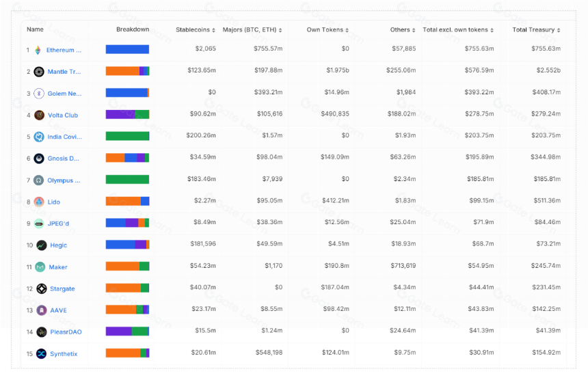Open the Synthetix link
Screen dimensions: 588x380
click(64, 354)
